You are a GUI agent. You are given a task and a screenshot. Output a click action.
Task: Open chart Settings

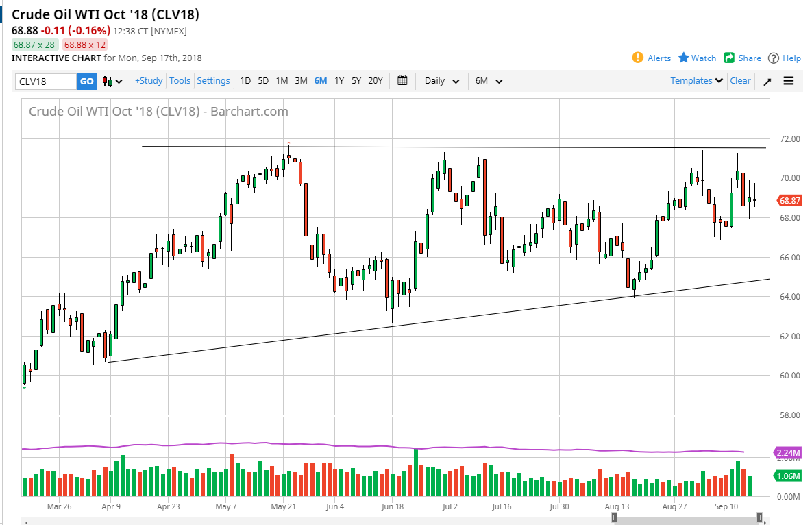pyautogui.click(x=213, y=81)
